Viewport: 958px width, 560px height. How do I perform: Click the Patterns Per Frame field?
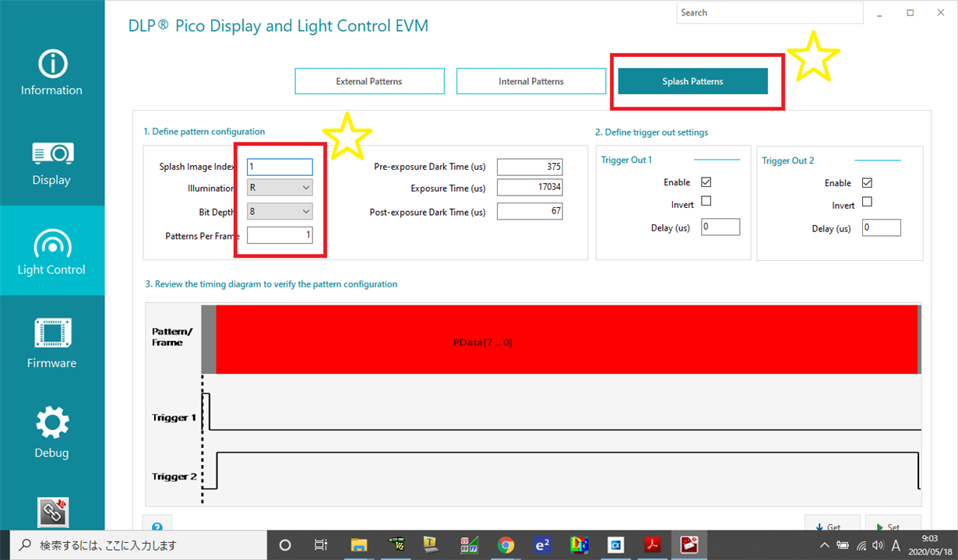click(x=280, y=234)
